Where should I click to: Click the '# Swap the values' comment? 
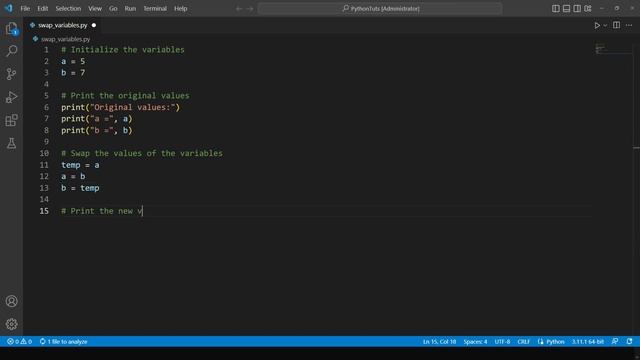(142, 153)
